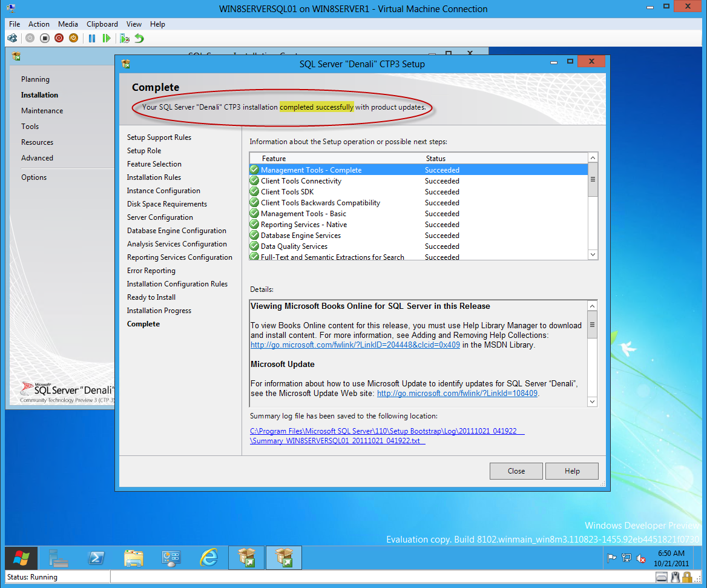Select Planning in Installation Center

(35, 79)
